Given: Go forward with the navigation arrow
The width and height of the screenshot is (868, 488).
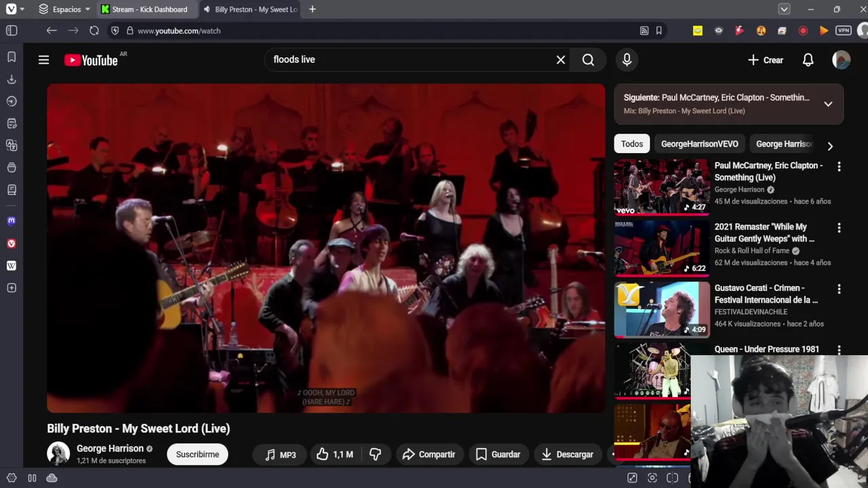Looking at the screenshot, I should point(73,30).
